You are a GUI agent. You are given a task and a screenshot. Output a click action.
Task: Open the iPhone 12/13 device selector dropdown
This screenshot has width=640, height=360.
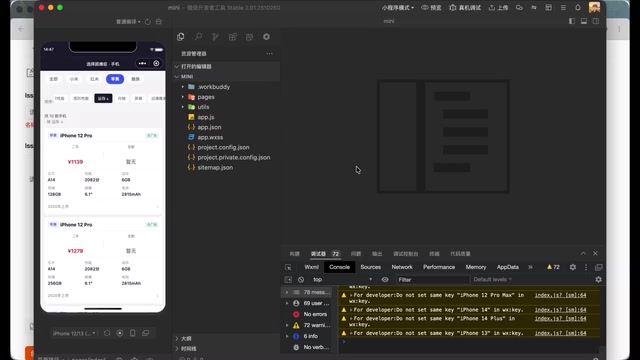74,333
